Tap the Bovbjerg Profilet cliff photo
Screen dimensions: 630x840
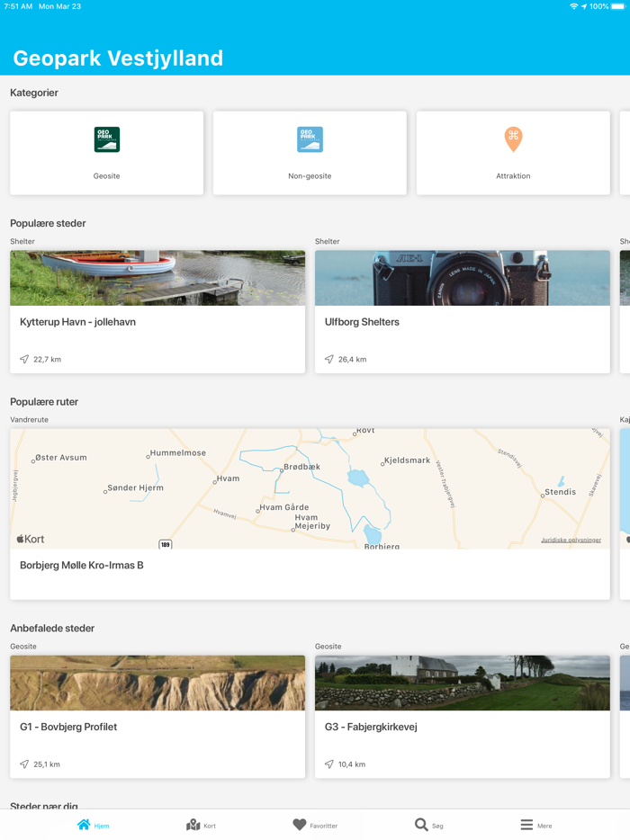click(157, 683)
